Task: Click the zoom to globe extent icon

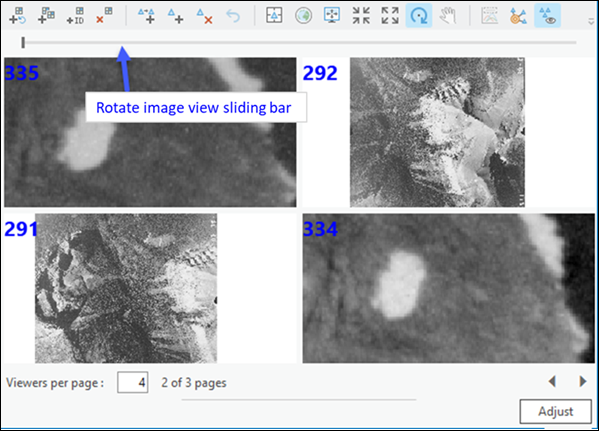Action: coord(303,16)
